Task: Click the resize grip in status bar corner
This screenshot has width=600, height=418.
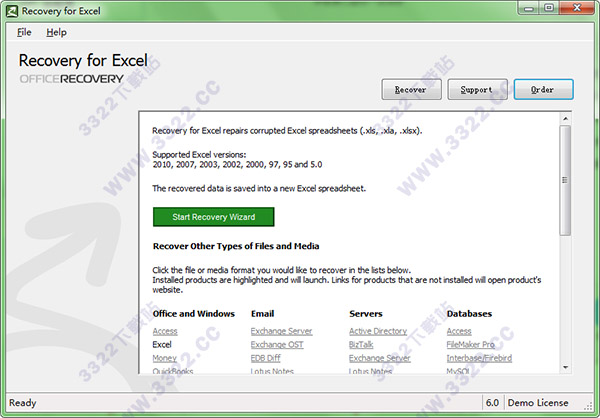Action: pyautogui.click(x=588, y=406)
